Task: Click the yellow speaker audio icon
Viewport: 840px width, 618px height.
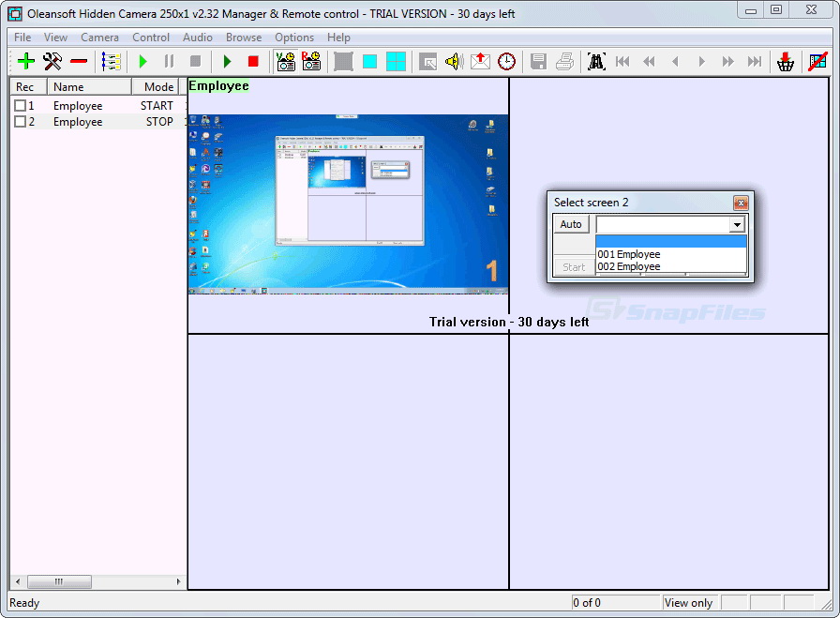Action: (454, 62)
